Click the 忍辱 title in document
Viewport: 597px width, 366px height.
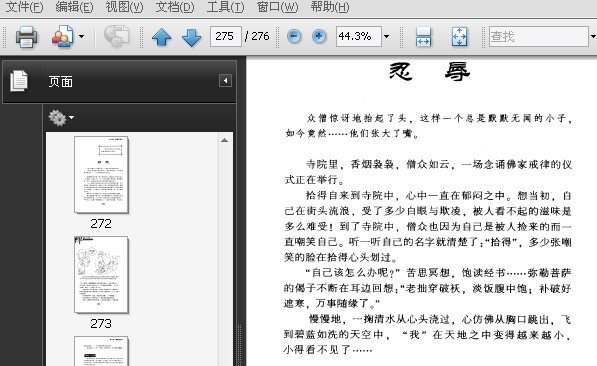coord(429,71)
